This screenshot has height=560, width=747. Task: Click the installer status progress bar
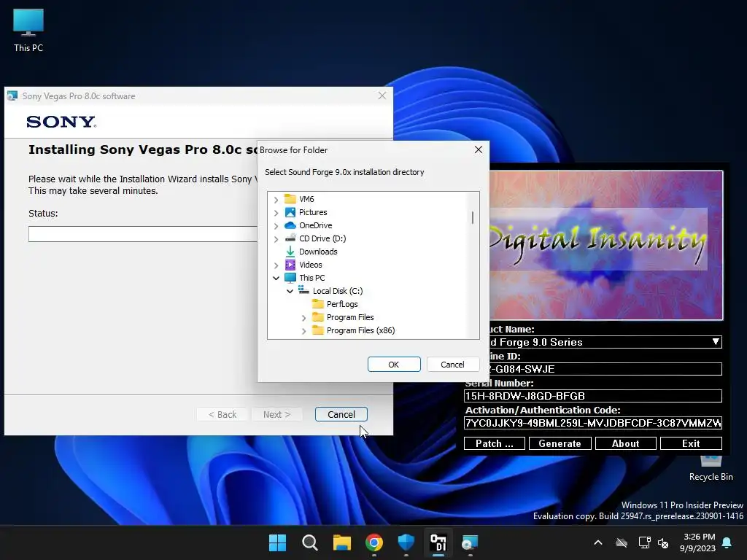143,234
